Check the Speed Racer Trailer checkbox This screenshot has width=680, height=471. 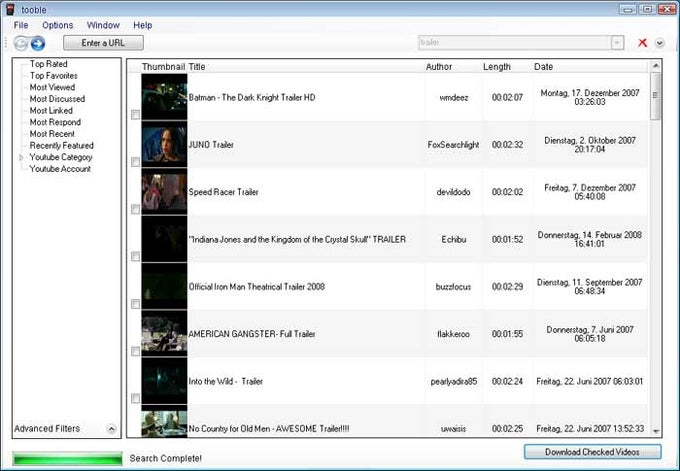click(135, 209)
